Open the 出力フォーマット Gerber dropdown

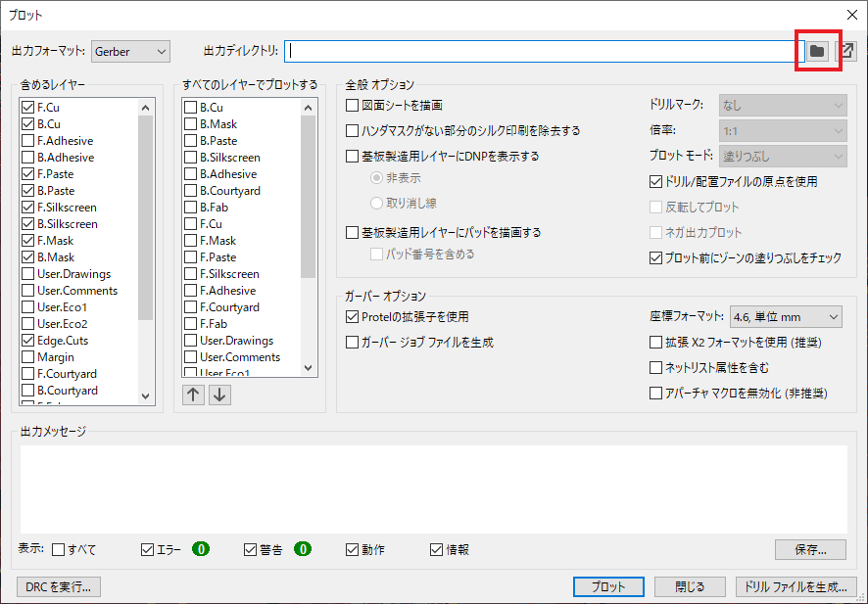tap(130, 52)
